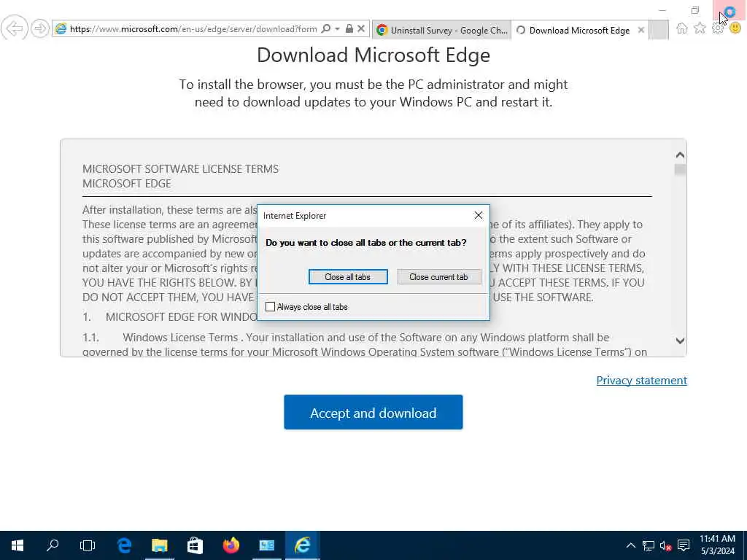
Task: Restore down the Internet Explorer window
Action: pyautogui.click(x=695, y=10)
